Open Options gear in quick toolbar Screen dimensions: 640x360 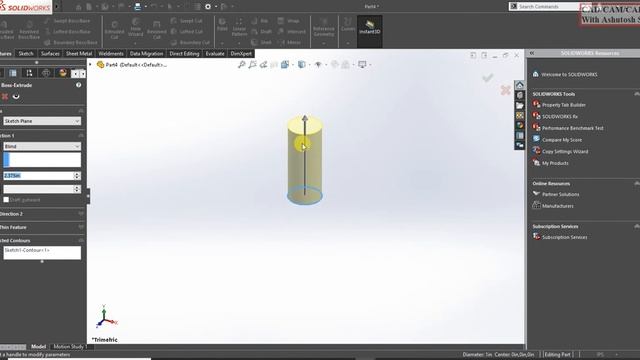tap(208, 7)
